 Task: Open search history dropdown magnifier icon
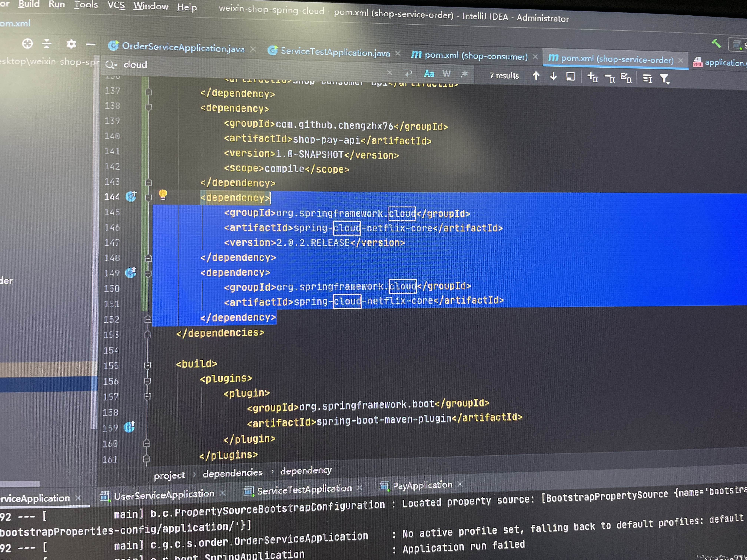[111, 64]
